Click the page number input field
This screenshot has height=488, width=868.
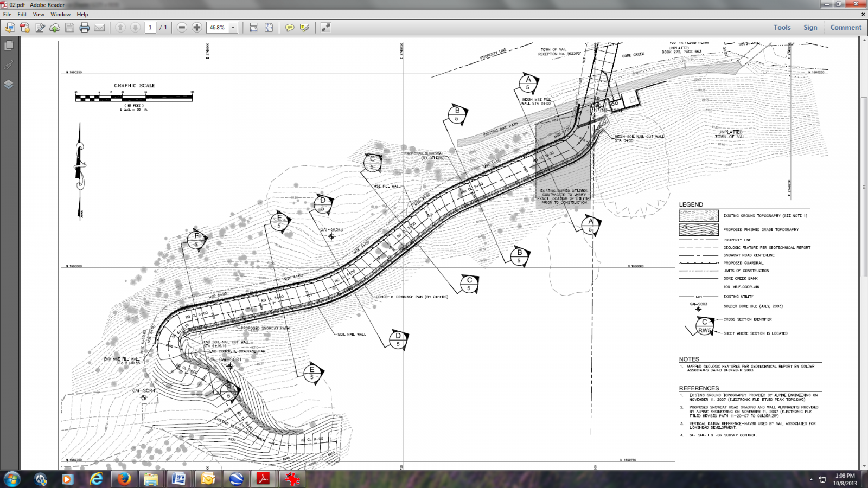coord(150,28)
